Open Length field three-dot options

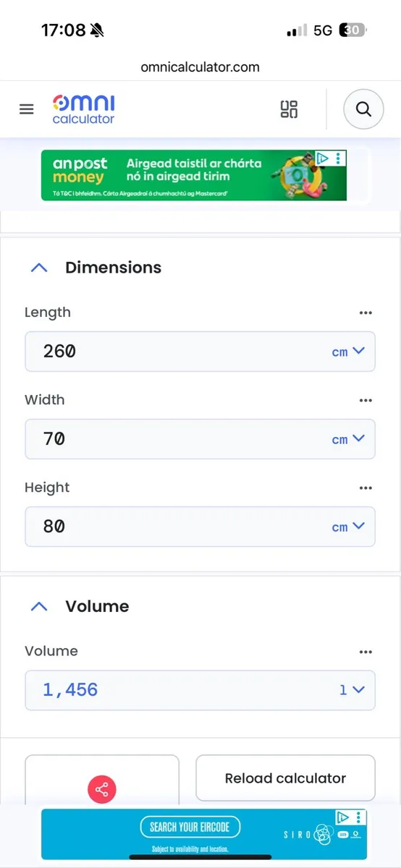click(x=366, y=312)
